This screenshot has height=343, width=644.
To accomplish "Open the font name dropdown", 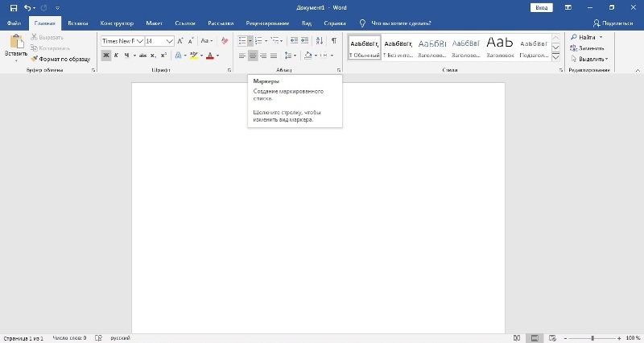I will (140, 40).
